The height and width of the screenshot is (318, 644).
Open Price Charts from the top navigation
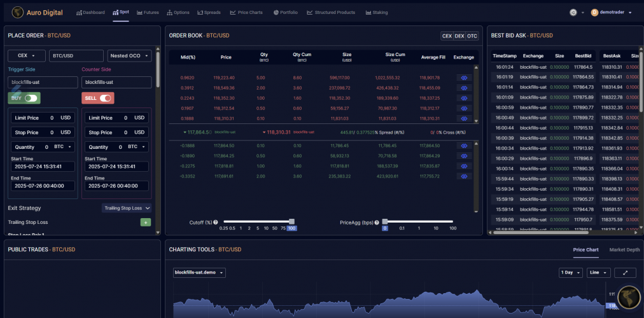pyautogui.click(x=246, y=13)
